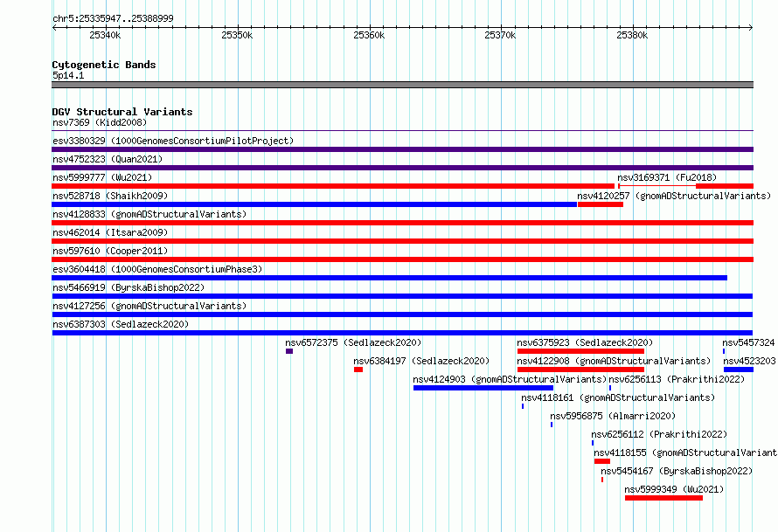This screenshot has height=532, width=778.
Task: Select the nsv4127256 blue variant bar
Action: 402,314
